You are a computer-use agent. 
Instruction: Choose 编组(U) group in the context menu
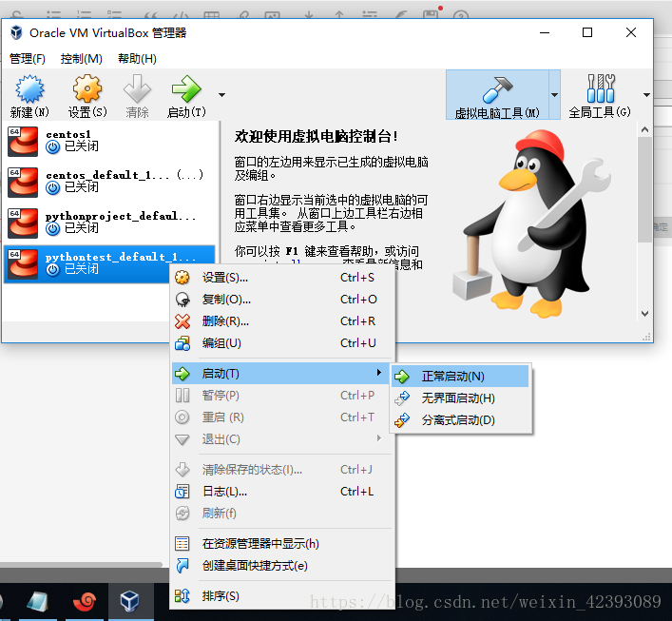[x=282, y=343]
